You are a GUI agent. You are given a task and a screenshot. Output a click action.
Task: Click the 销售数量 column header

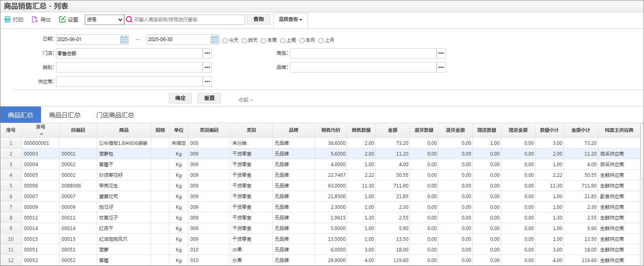point(361,130)
